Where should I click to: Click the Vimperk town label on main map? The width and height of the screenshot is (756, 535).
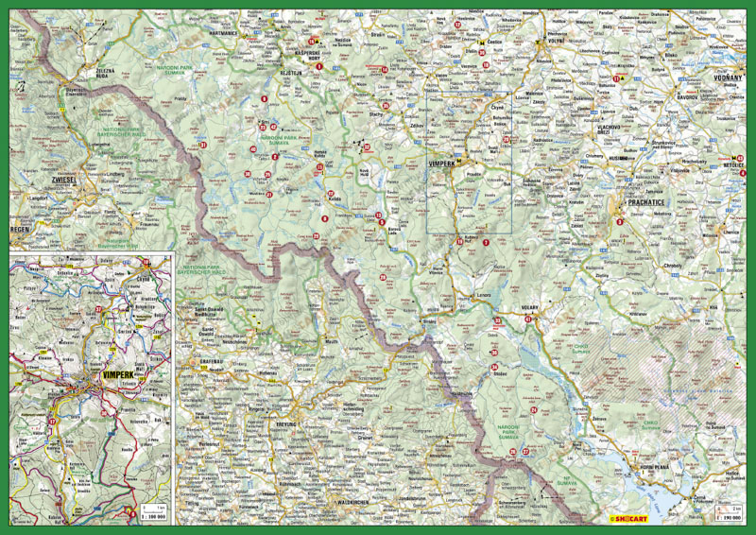(442, 164)
